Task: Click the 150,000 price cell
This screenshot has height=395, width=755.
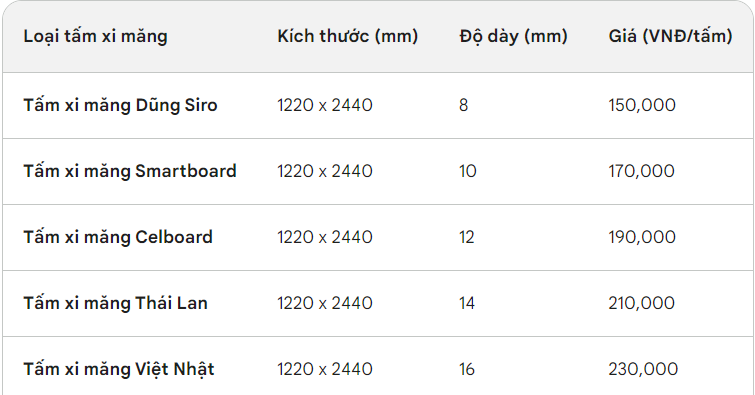Action: pos(642,105)
